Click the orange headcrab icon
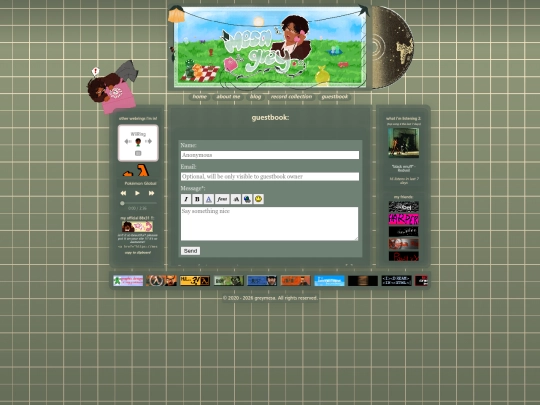Screen dimensions: 540x405 coord(128,173)
